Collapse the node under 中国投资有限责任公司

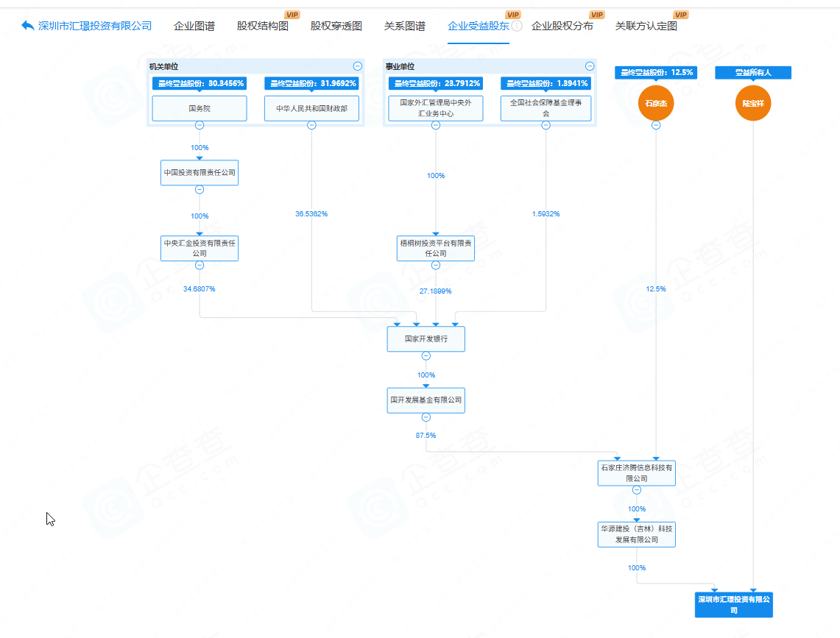click(200, 189)
